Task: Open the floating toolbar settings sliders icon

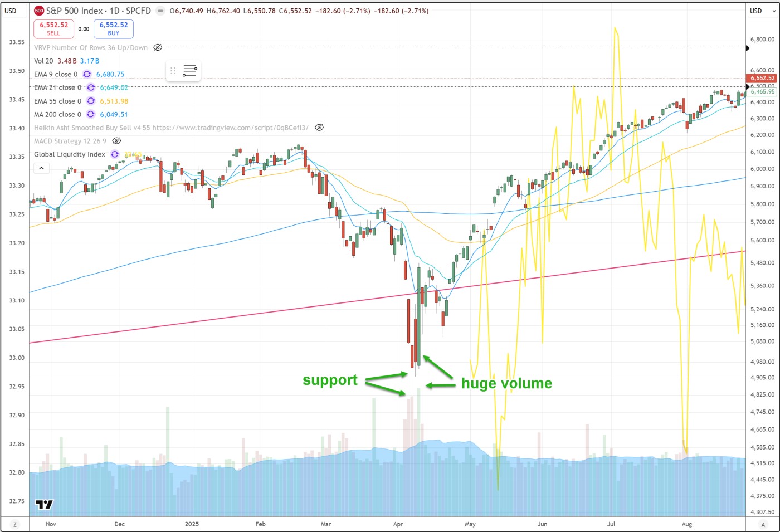Action: coord(189,71)
